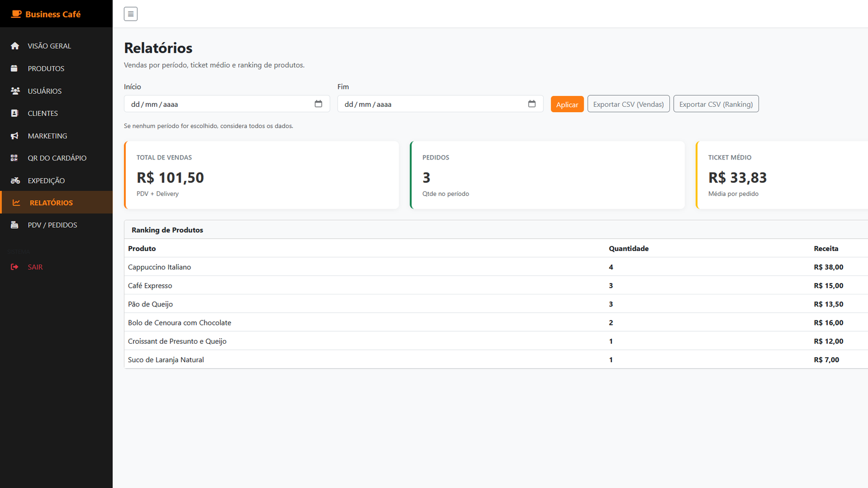The width and height of the screenshot is (868, 488).
Task: Select the delivery icon next to EXPEDIÇÃO
Action: [x=15, y=180]
